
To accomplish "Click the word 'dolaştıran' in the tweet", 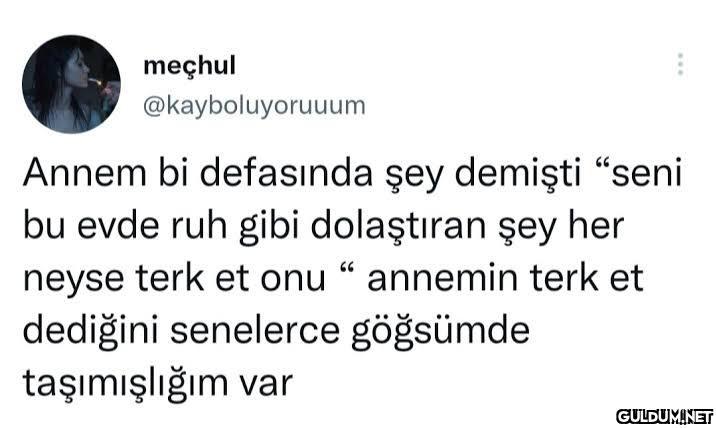I will point(398,225).
